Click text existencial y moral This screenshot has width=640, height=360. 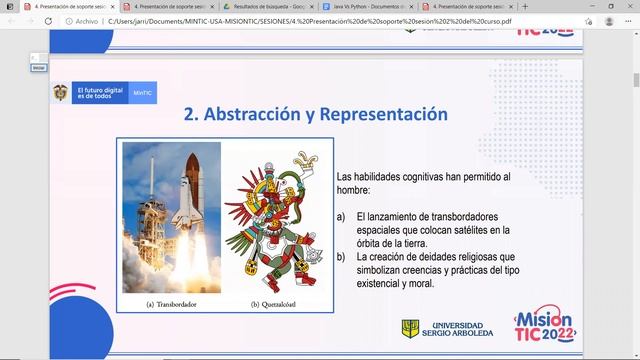(395, 283)
